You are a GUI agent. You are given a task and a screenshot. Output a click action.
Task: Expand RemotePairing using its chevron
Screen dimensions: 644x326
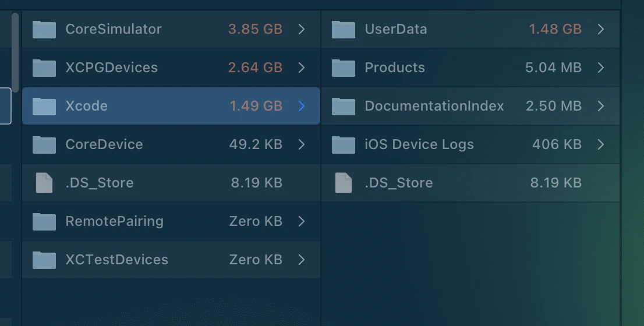point(302,221)
